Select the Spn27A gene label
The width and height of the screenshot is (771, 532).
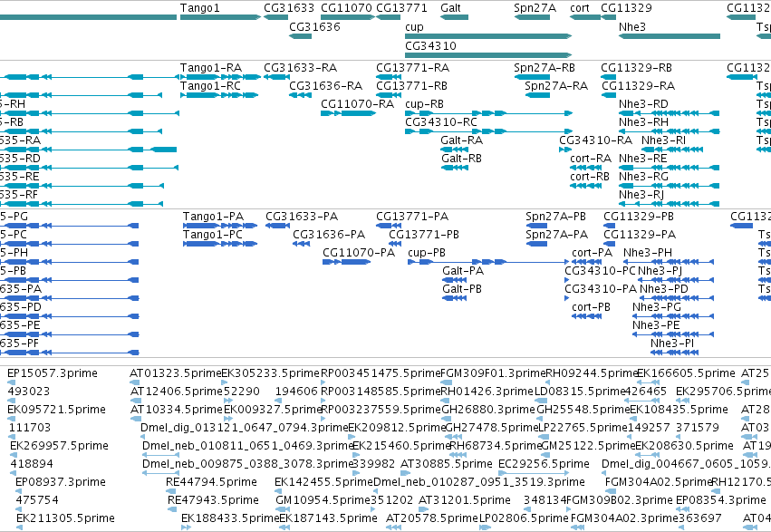coord(535,8)
